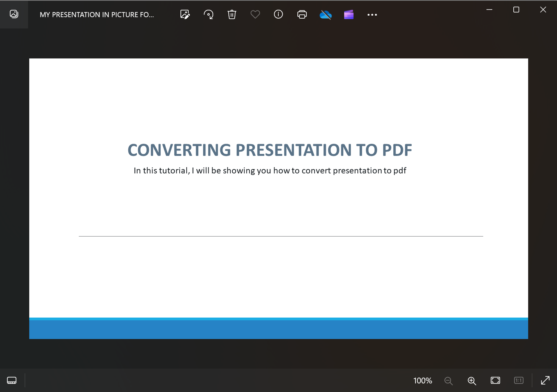View file information for this photo
This screenshot has height=392, width=557.
278,14
